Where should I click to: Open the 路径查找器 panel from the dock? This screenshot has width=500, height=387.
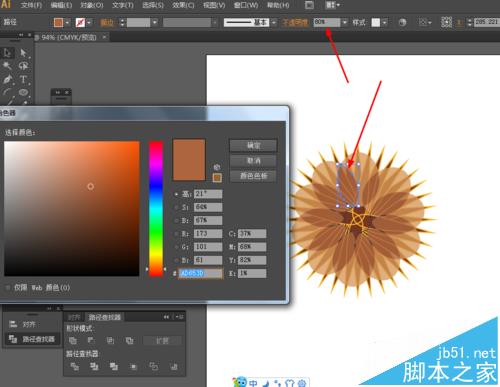(x=32, y=339)
